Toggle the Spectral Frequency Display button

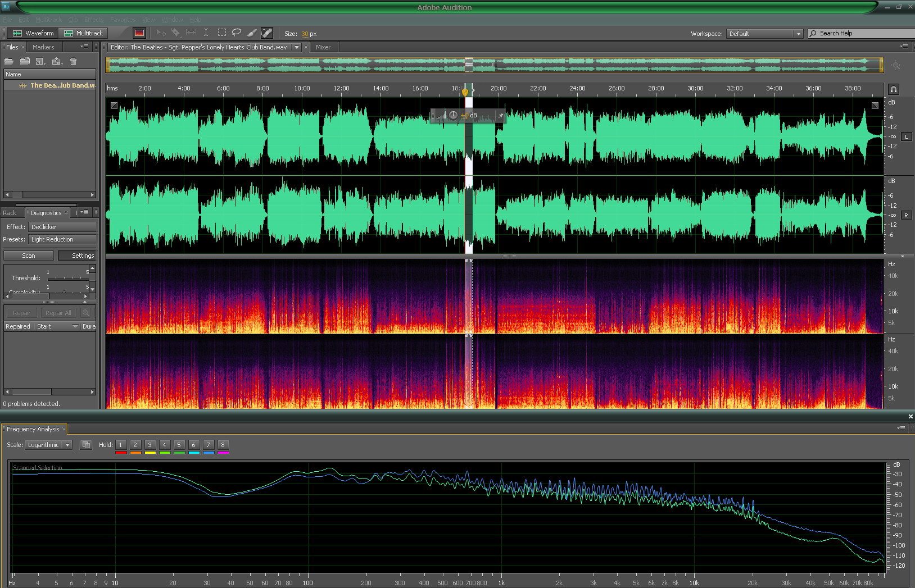[x=139, y=33]
